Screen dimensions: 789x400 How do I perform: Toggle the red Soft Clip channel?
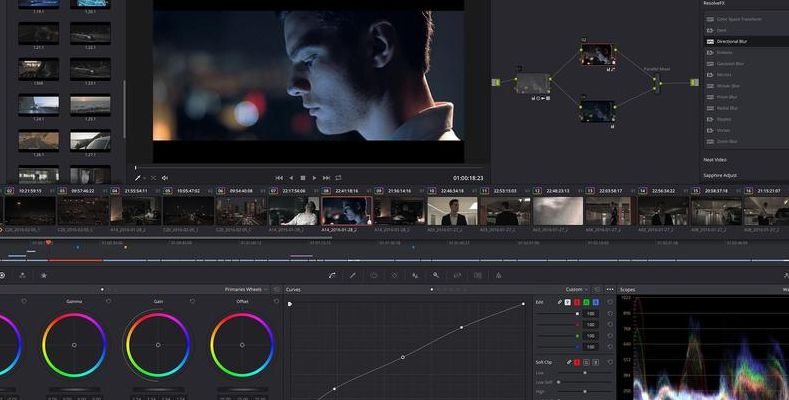(577, 362)
